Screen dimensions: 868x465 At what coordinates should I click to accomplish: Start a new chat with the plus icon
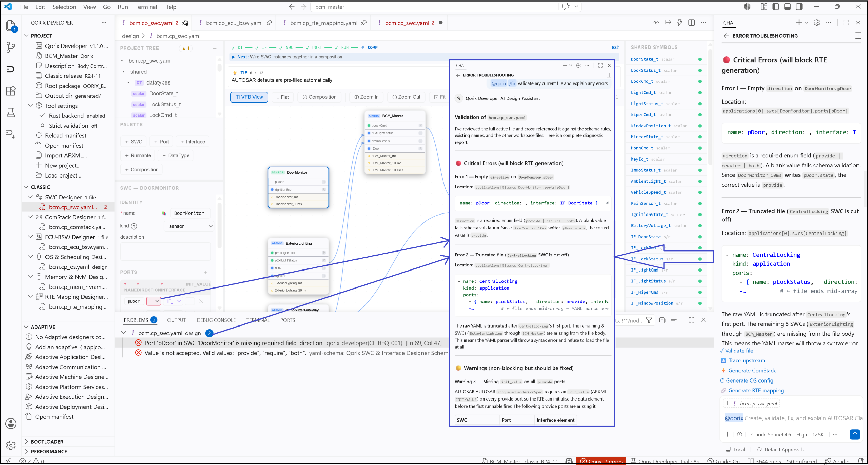799,23
